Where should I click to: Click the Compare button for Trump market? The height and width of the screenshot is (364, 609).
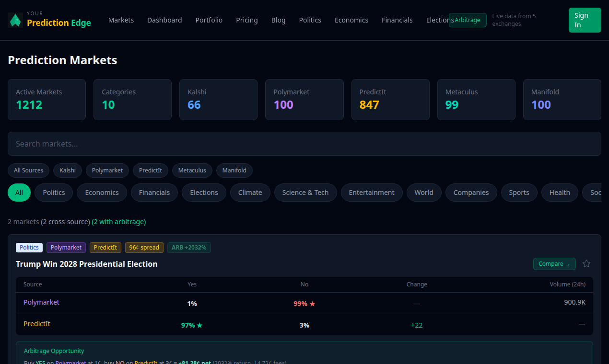tap(554, 263)
